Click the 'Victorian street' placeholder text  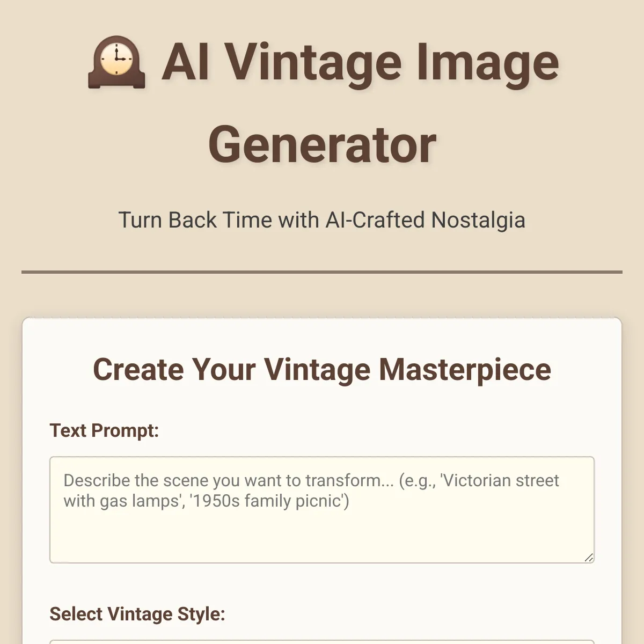(x=500, y=480)
